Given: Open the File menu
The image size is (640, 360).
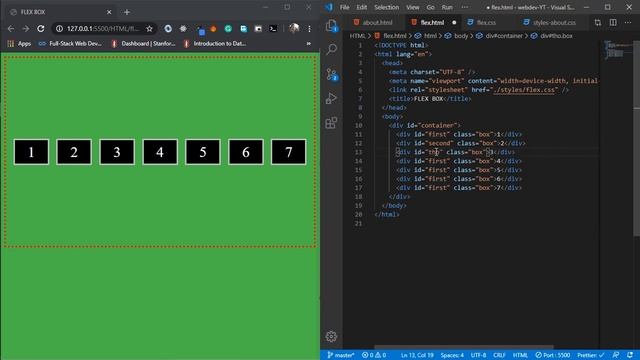Looking at the screenshot, I should point(344,7).
